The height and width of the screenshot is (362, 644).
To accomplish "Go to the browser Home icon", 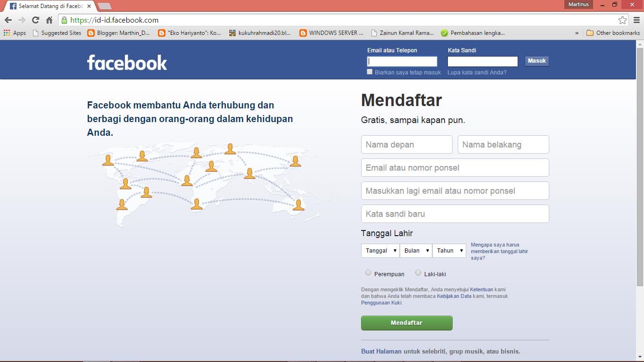I will tap(49, 20).
